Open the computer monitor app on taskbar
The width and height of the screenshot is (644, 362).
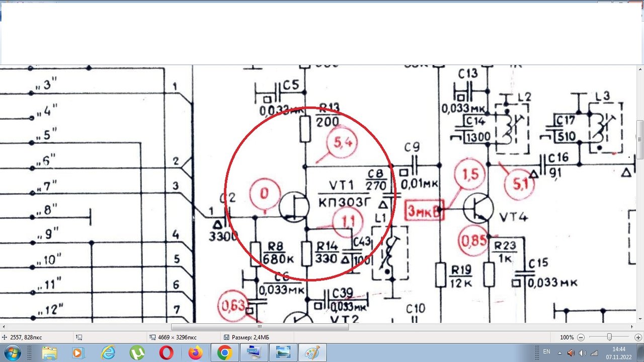point(254,353)
